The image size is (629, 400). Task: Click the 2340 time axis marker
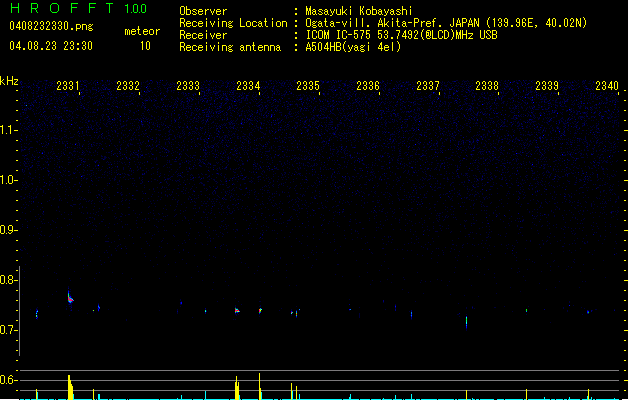click(607, 85)
